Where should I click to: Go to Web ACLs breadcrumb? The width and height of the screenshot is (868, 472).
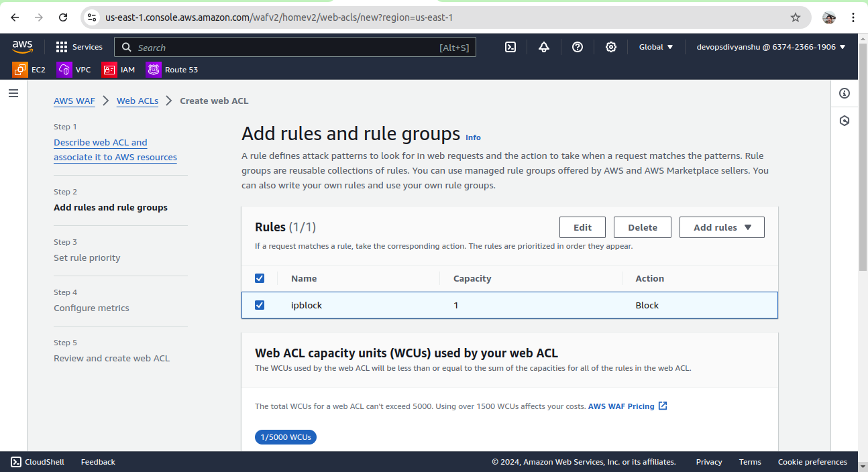coord(138,101)
